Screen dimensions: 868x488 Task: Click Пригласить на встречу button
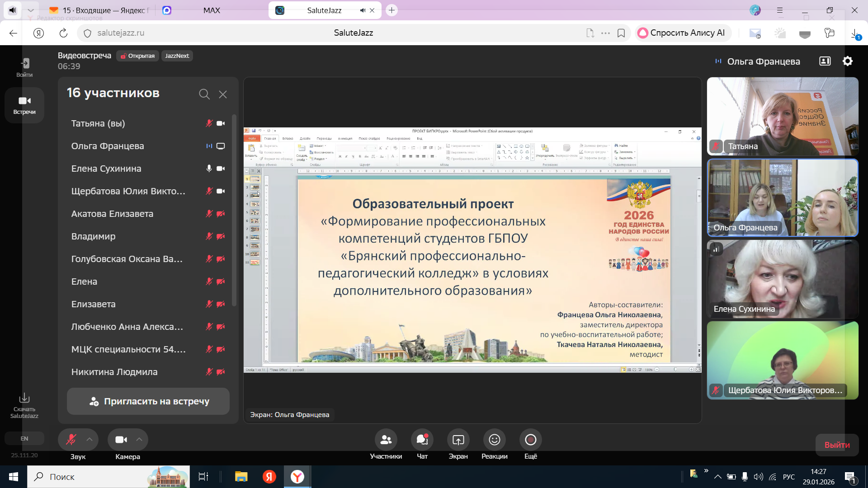[148, 401]
